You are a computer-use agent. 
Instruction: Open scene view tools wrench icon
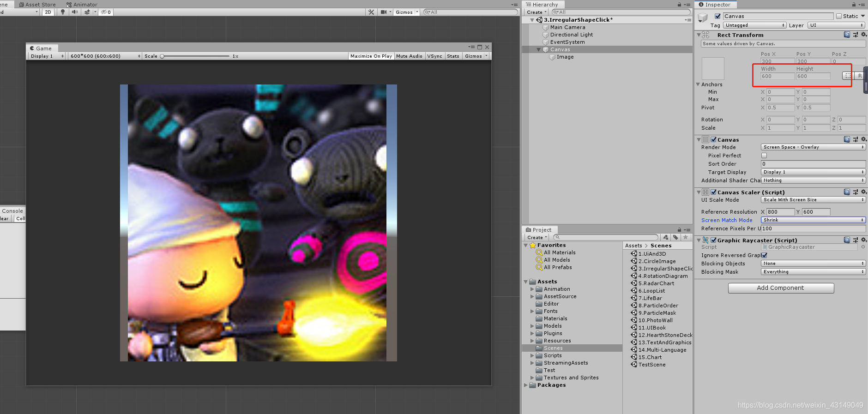point(371,12)
